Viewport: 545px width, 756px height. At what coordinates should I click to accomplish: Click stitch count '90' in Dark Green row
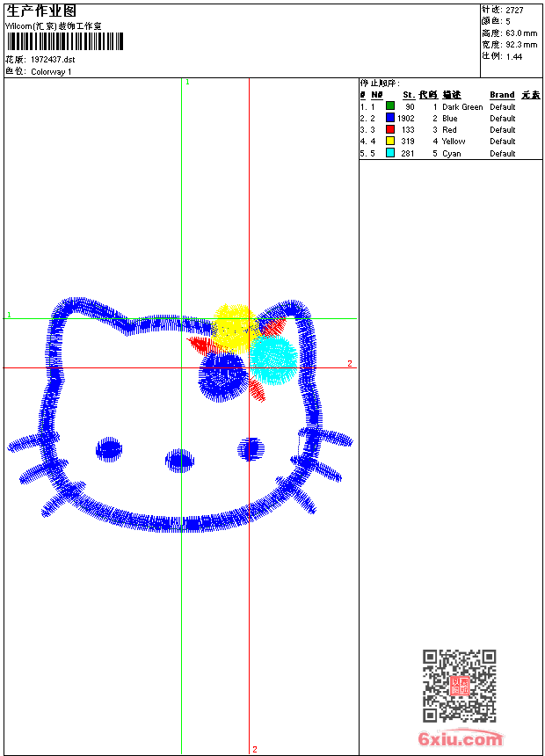[410, 107]
